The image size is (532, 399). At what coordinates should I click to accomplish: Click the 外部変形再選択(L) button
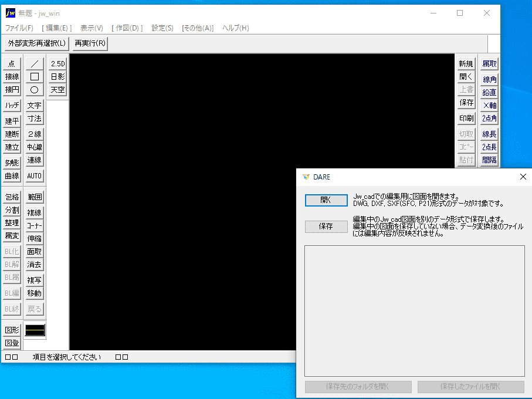[x=36, y=43]
